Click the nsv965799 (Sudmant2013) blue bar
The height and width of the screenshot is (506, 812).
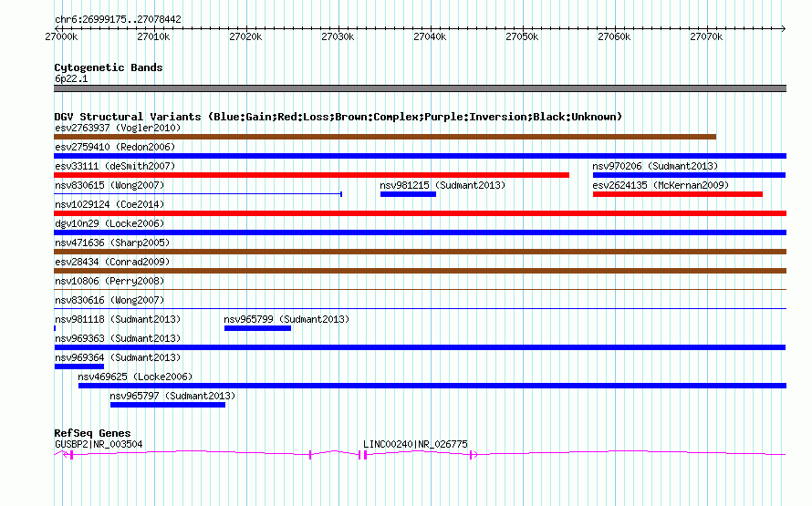[x=257, y=328]
